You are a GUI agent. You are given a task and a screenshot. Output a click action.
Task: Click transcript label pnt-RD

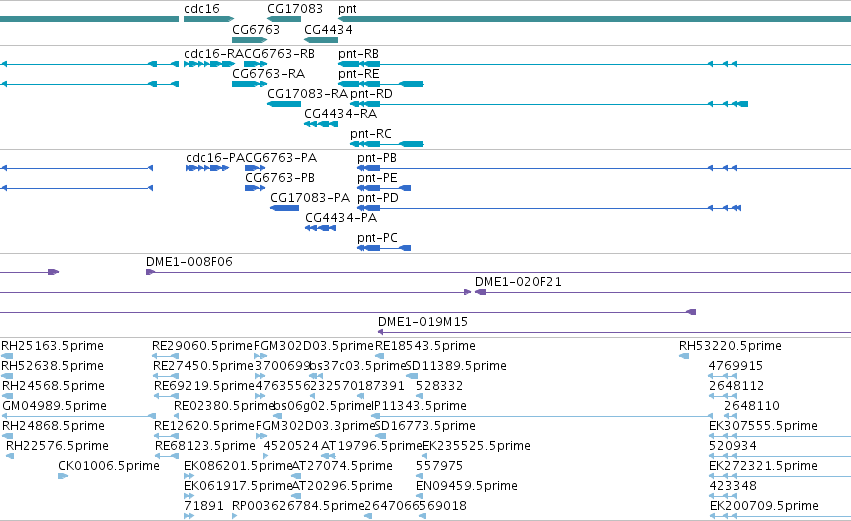point(371,94)
